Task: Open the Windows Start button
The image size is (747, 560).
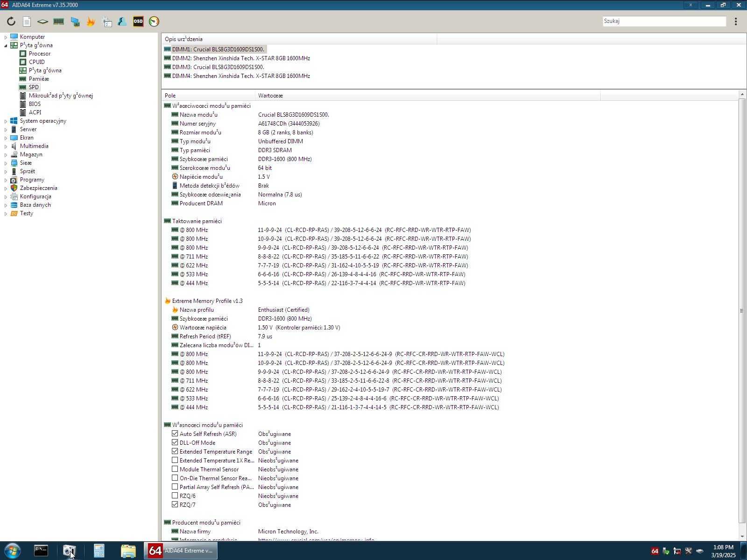Action: [13, 551]
